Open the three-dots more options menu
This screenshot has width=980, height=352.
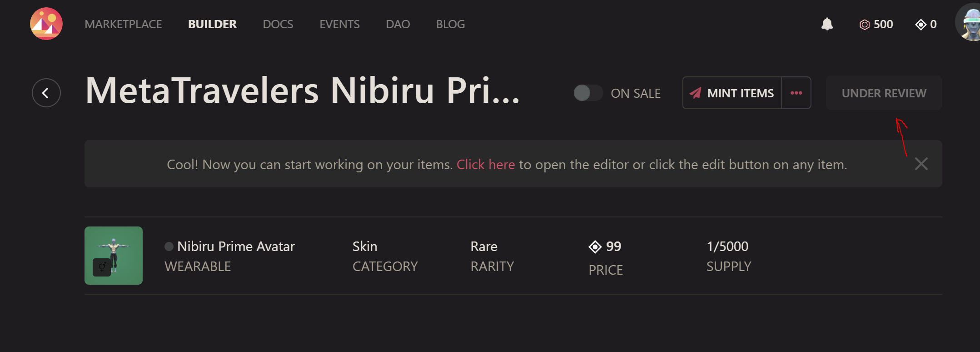(x=796, y=93)
